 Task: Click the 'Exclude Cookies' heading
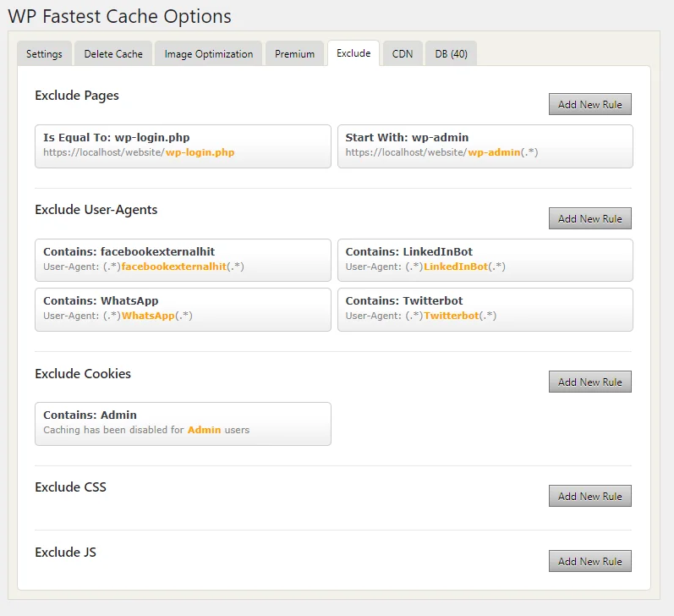[x=83, y=373]
